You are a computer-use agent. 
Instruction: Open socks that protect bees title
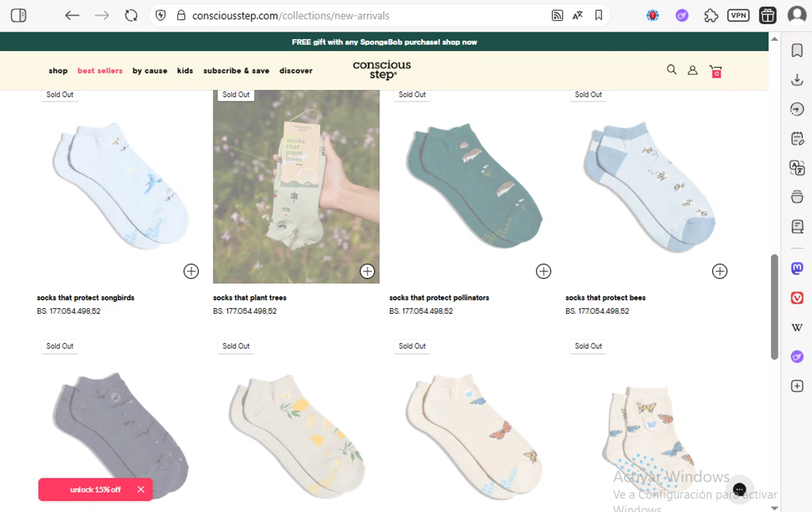pos(605,298)
